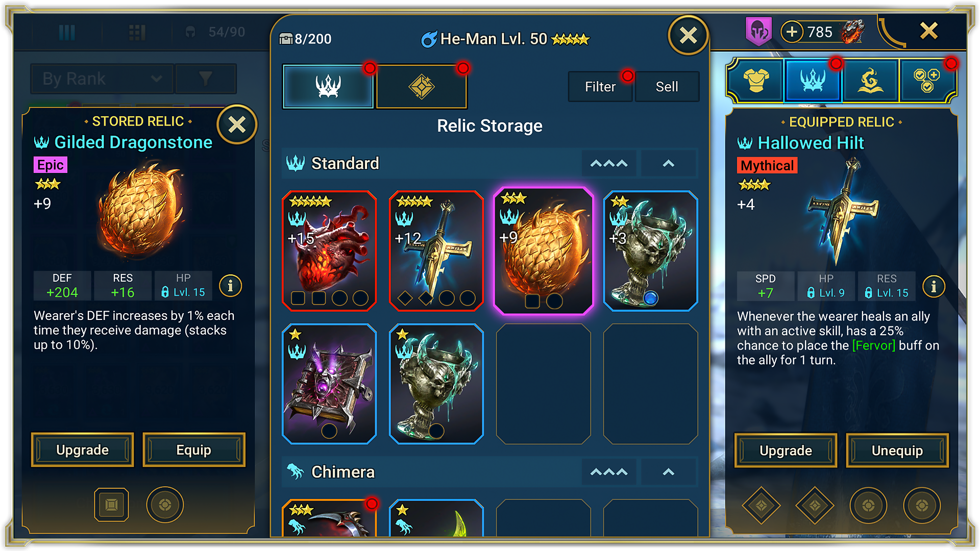Screen dimensions: 980x551
Task: Add gems with the plus icon
Action: tap(791, 32)
